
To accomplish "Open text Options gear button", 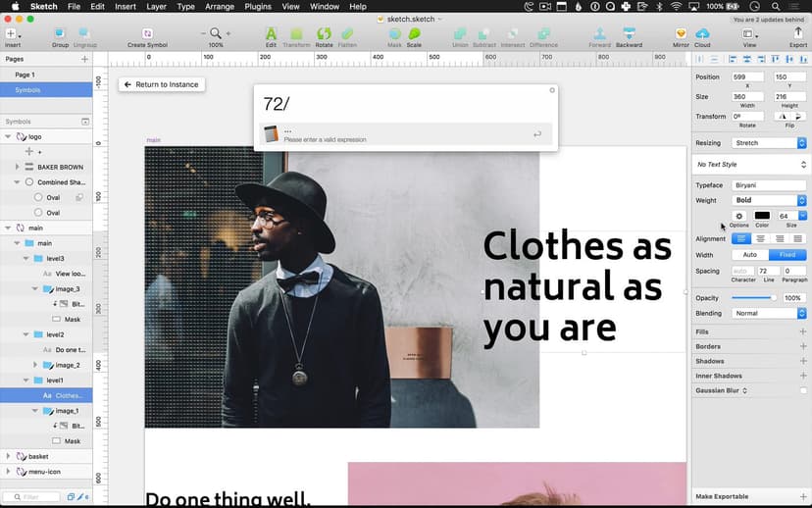I will tap(739, 216).
